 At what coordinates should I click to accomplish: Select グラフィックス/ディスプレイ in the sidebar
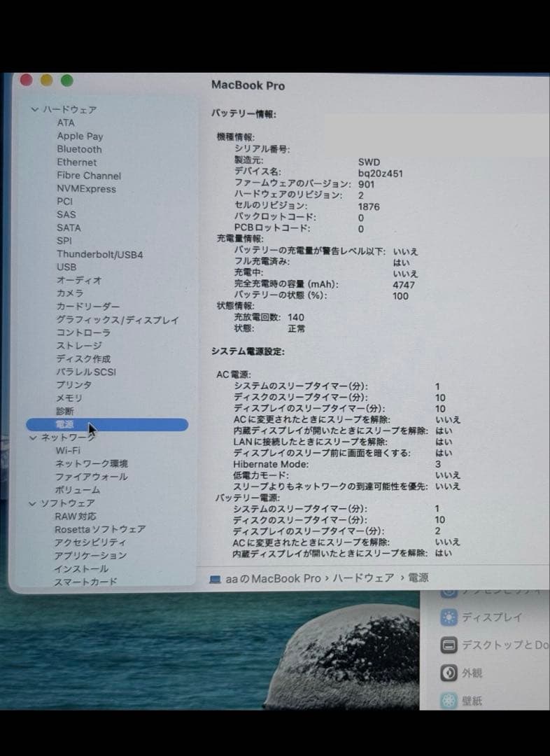pyautogui.click(x=117, y=320)
